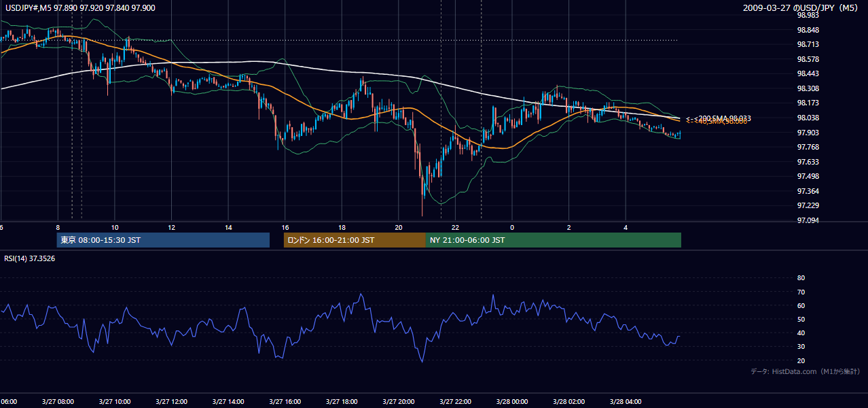Screen dimensions: 868x408
Task: Click hour 12 on the price chart axis
Action: tap(171, 227)
